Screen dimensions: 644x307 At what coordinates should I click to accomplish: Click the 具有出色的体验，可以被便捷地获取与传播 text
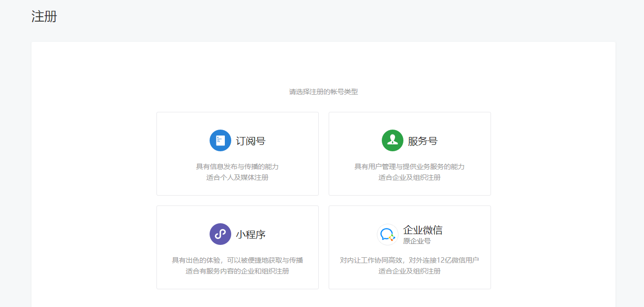237,260
